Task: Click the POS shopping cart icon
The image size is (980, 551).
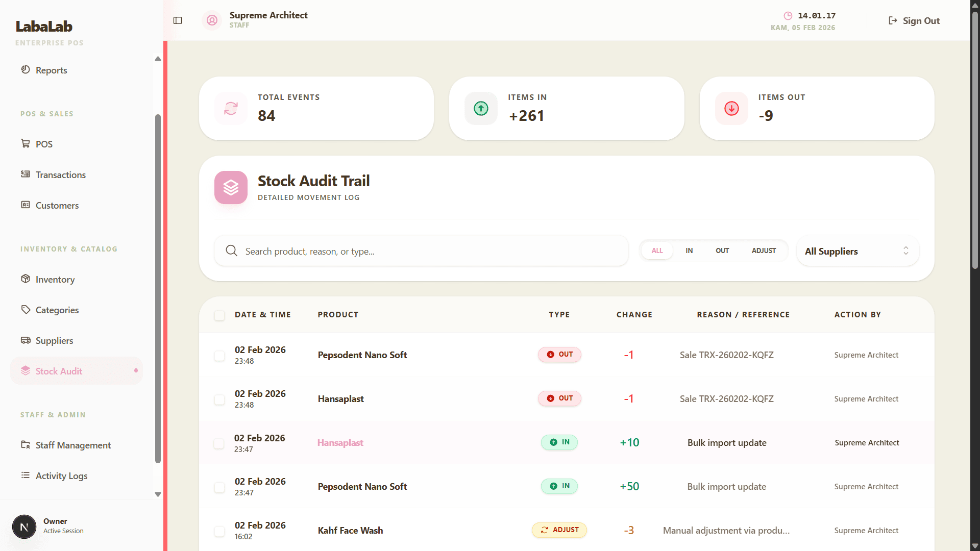Action: click(26, 143)
